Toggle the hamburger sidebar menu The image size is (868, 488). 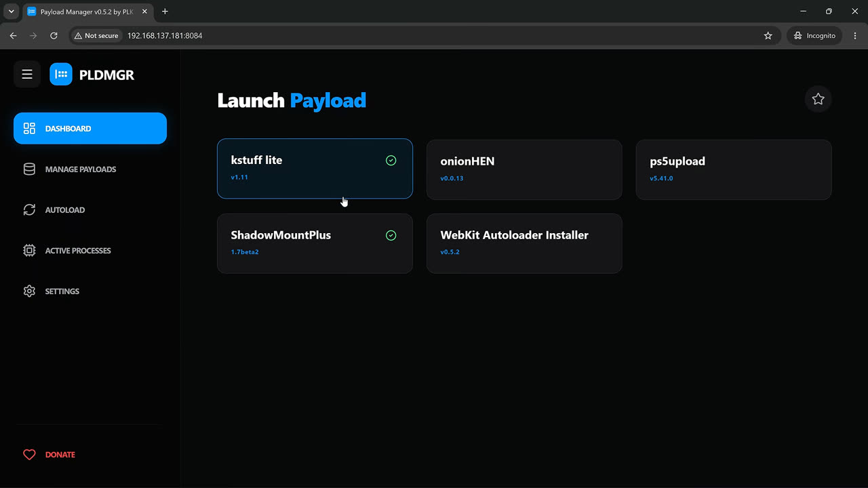tap(27, 75)
